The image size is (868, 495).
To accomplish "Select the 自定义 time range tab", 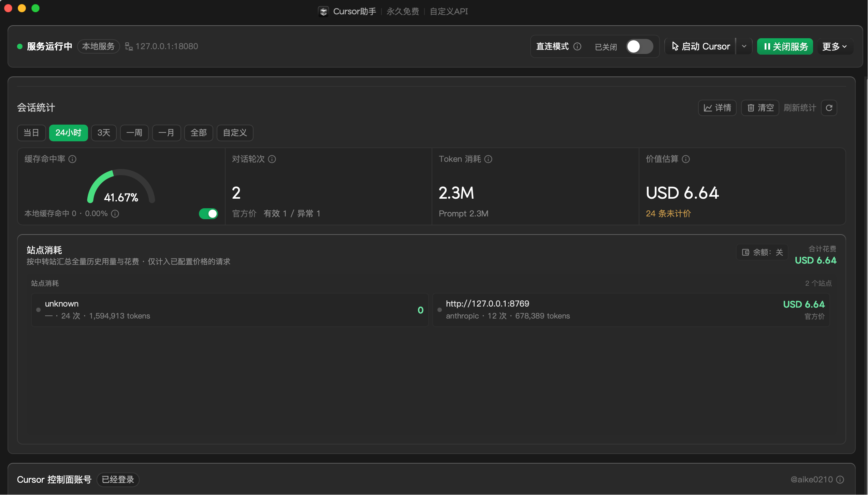I will coord(235,133).
